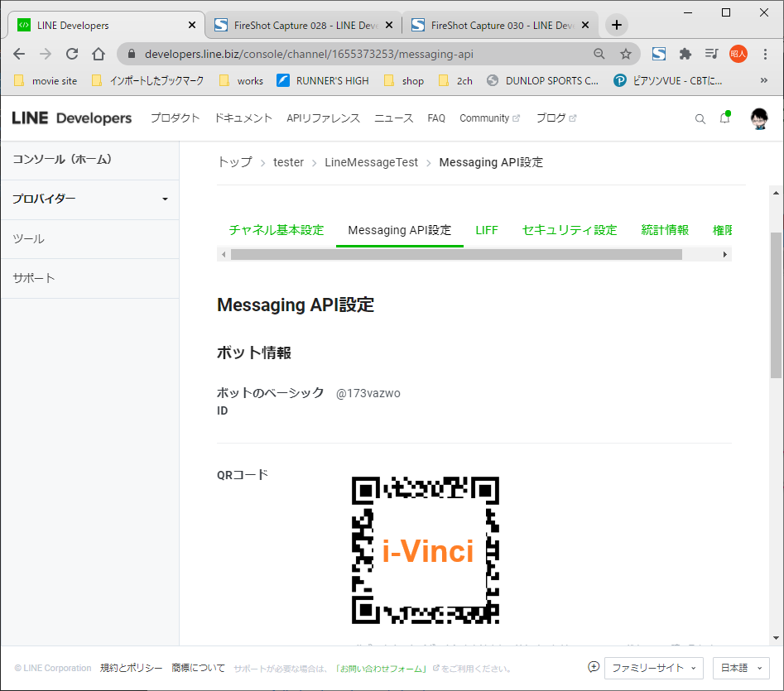The width and height of the screenshot is (784, 691).
Task: Open ニュース in the top navigation
Action: pyautogui.click(x=393, y=118)
